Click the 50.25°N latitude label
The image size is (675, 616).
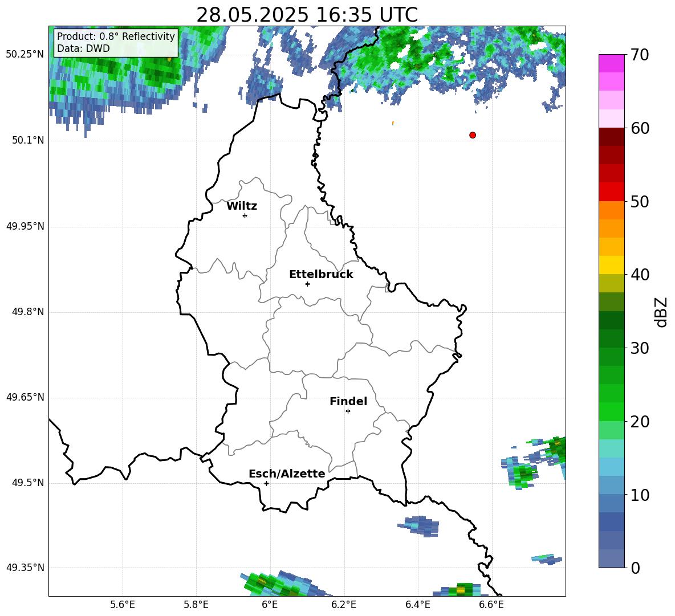click(x=25, y=55)
